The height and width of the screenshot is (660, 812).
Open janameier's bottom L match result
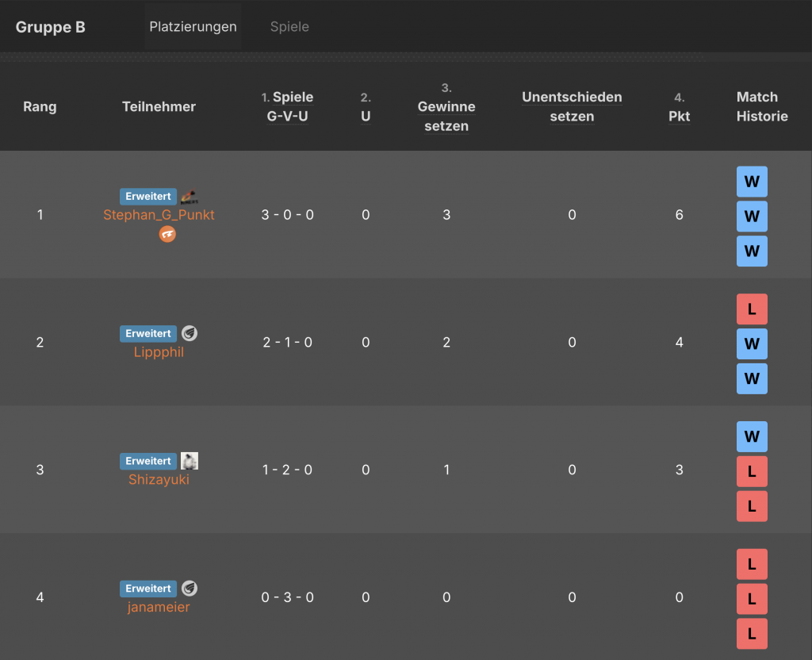coord(752,634)
